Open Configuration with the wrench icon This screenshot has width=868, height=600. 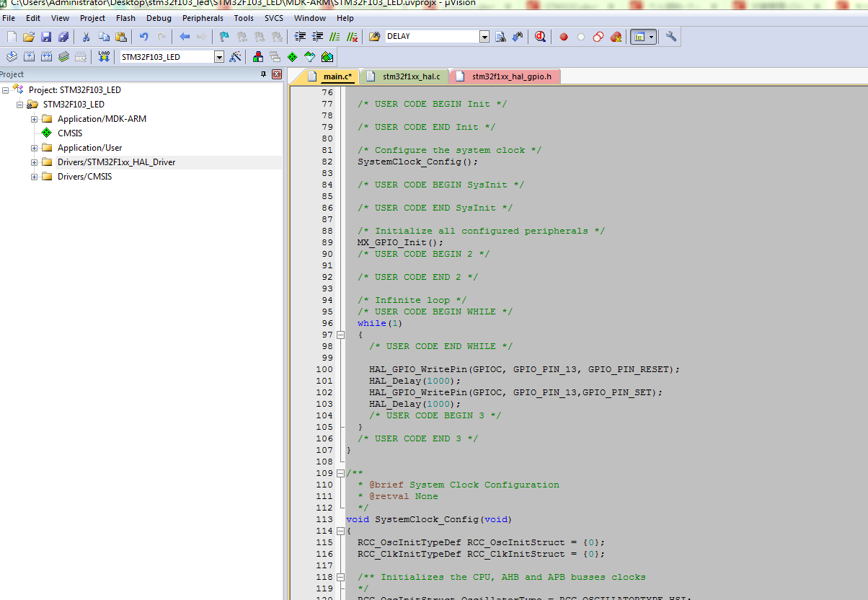(671, 37)
